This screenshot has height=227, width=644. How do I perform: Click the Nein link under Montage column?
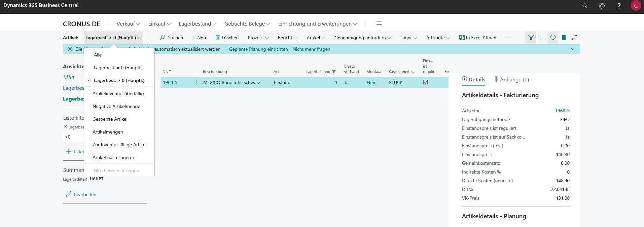tap(371, 82)
